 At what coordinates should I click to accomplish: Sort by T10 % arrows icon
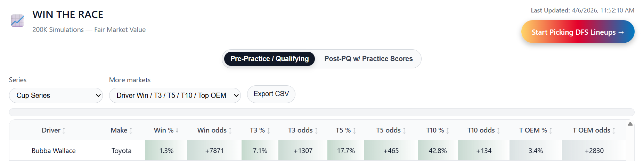click(448, 131)
